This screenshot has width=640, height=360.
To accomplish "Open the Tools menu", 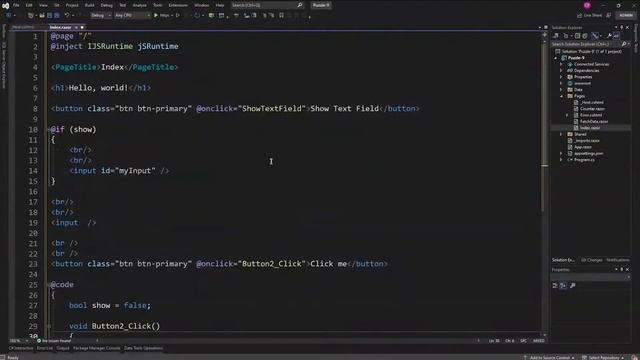I will tap(158, 5).
